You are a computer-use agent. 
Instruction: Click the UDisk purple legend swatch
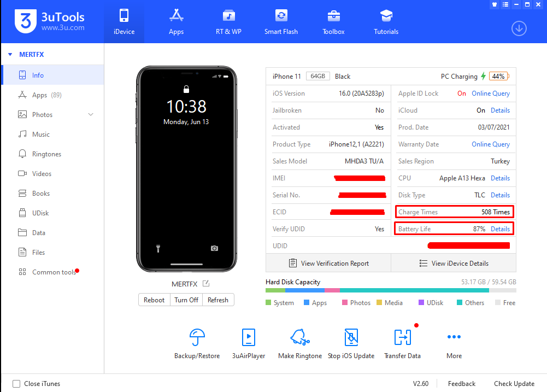[421, 303]
